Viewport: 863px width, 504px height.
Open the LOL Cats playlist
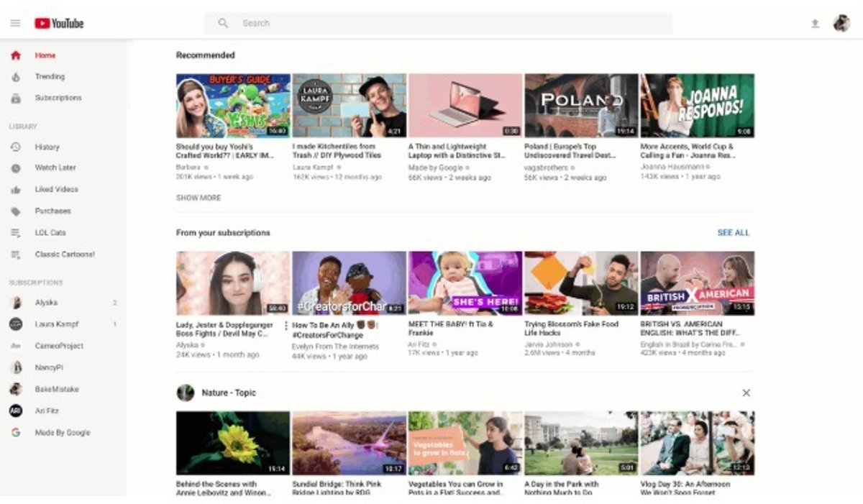click(x=50, y=233)
